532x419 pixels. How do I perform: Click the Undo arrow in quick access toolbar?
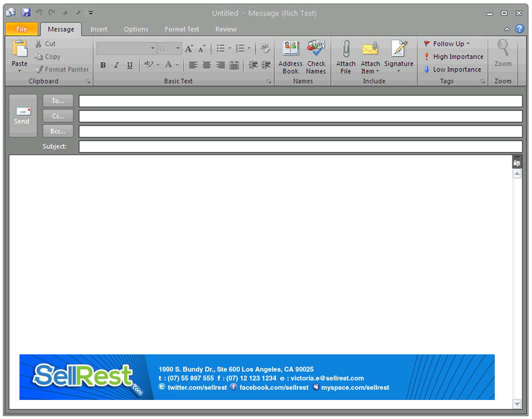click(39, 12)
